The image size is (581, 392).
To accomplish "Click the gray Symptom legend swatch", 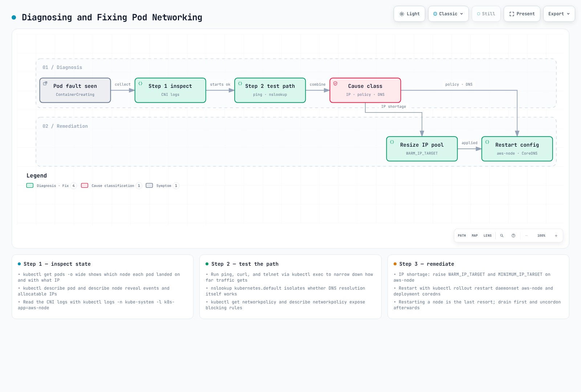I will 149,185.
